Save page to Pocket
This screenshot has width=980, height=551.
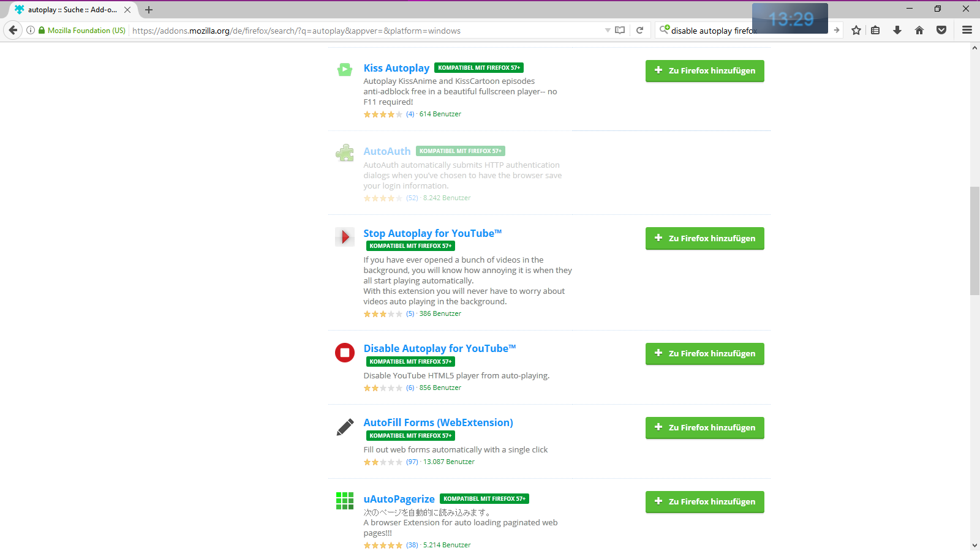coord(941,30)
